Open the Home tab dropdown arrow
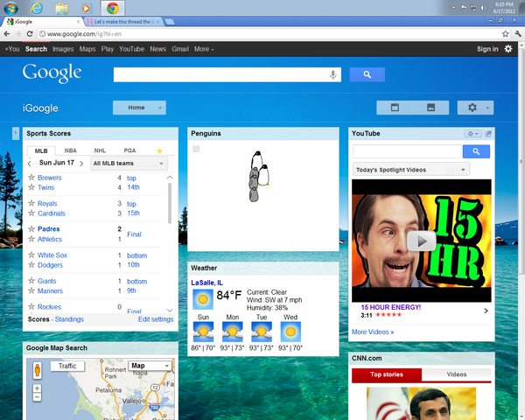525x420 pixels. 160,108
